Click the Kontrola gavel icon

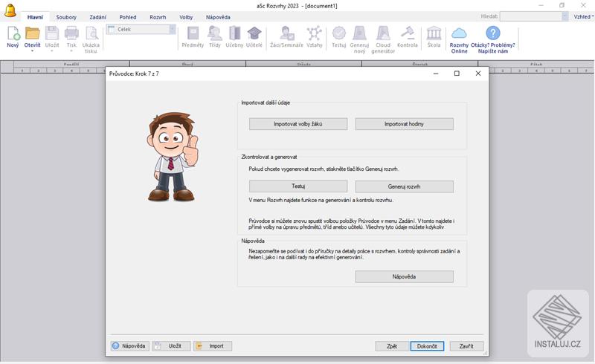coord(408,33)
